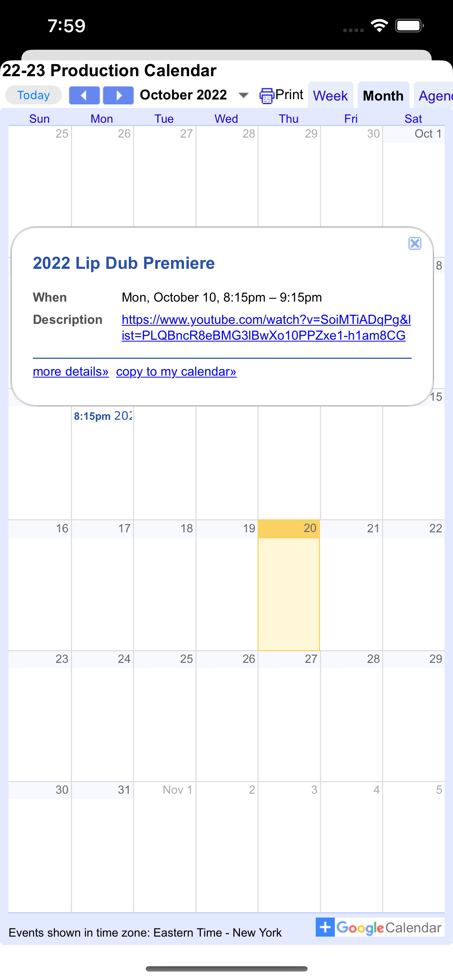Open the 2022 Lip Dub Premiere title
The height and width of the screenshot is (980, 453).
point(123,263)
